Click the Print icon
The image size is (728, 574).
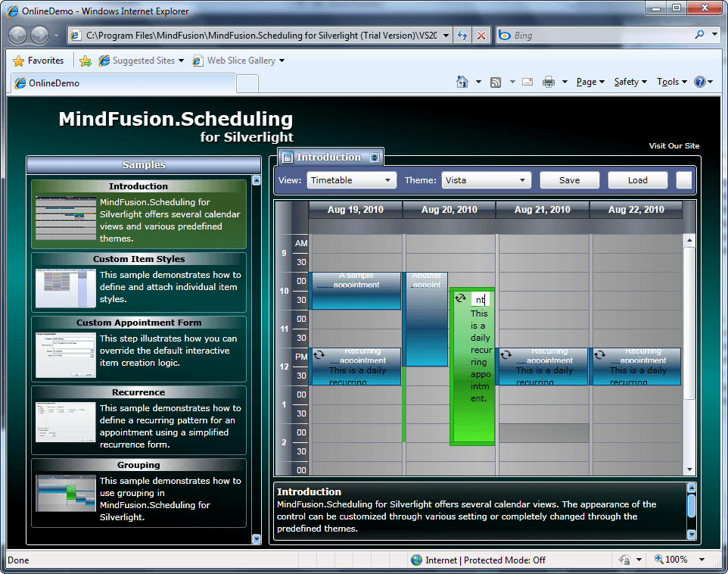pos(549,82)
